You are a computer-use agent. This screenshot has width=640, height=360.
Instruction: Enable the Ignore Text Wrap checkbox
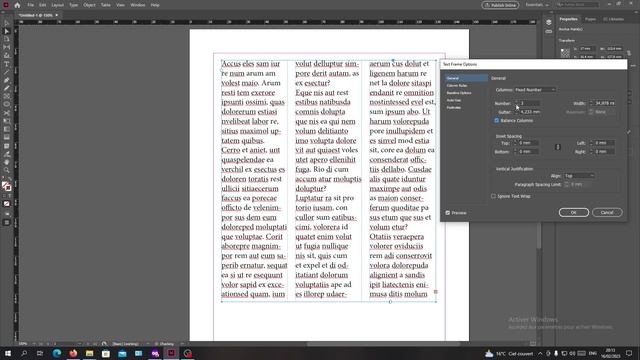493,196
